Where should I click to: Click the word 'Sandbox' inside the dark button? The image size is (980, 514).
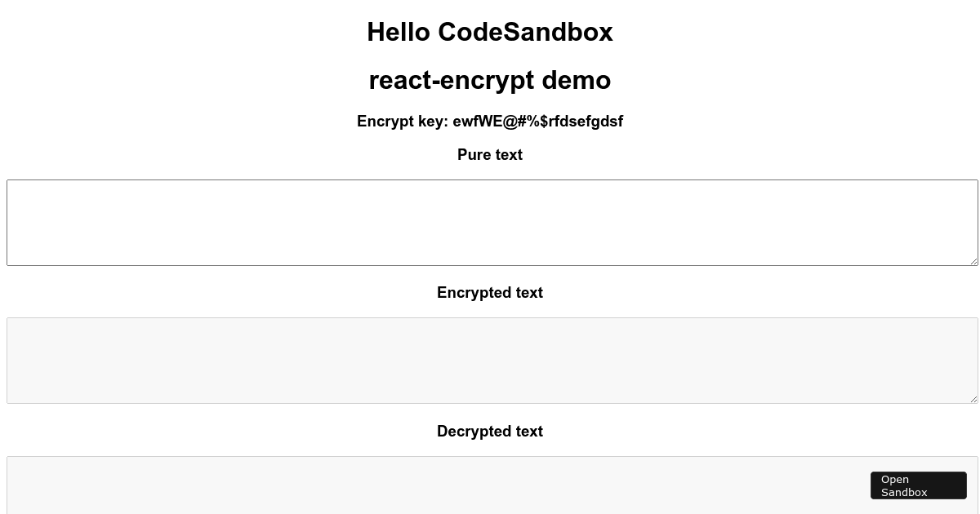point(904,492)
